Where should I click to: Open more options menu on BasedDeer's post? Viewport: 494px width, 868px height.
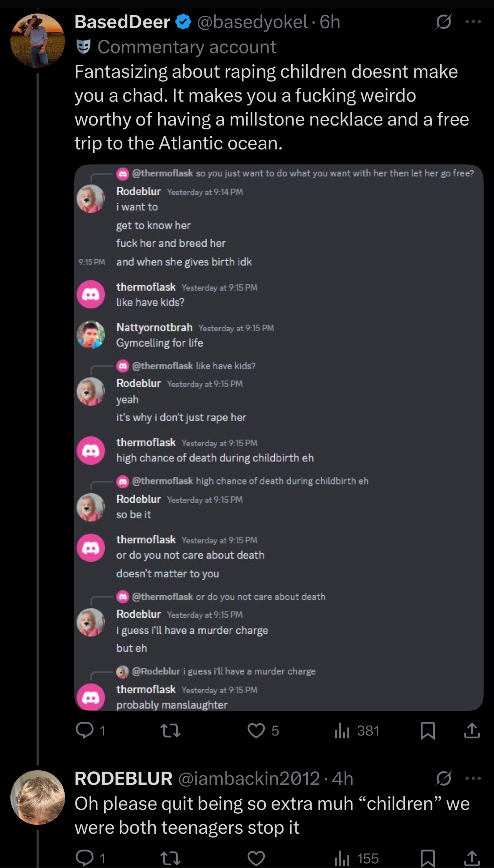click(x=473, y=22)
